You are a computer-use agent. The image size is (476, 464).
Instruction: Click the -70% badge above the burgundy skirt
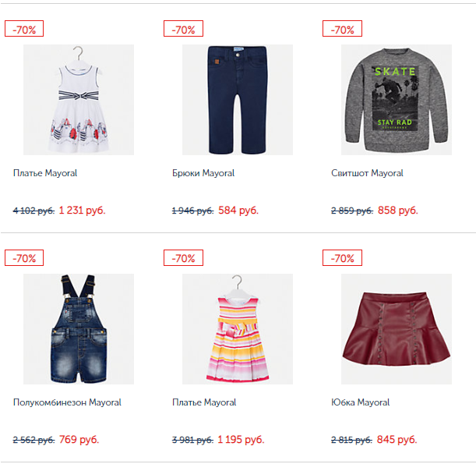(343, 258)
